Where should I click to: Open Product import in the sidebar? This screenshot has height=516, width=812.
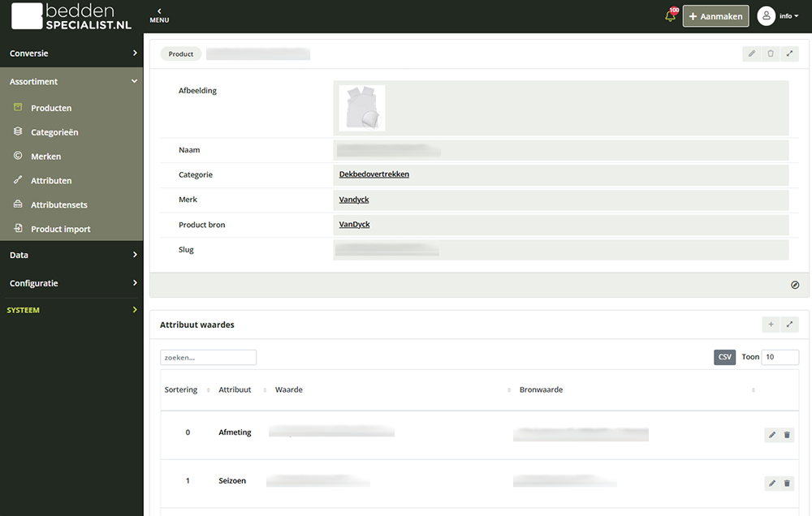(61, 230)
